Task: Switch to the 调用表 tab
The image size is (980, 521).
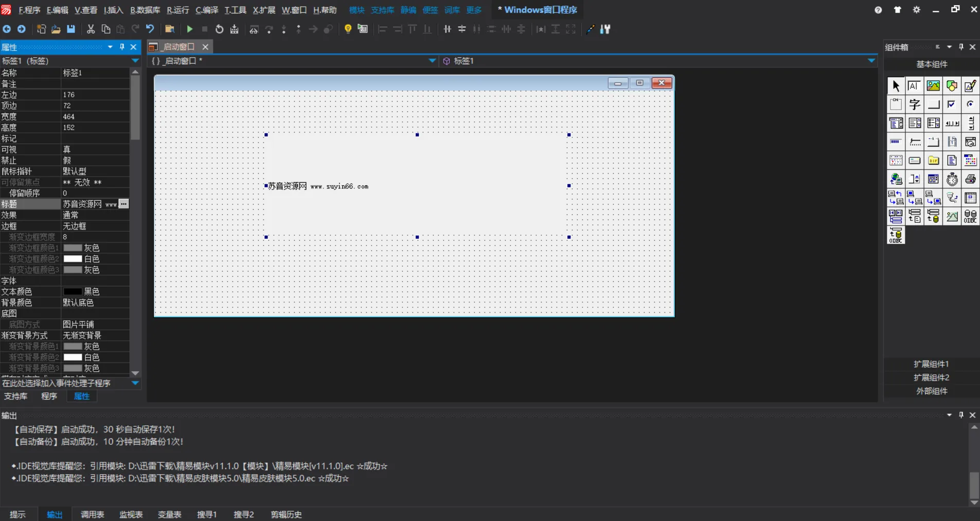Action: (92, 514)
